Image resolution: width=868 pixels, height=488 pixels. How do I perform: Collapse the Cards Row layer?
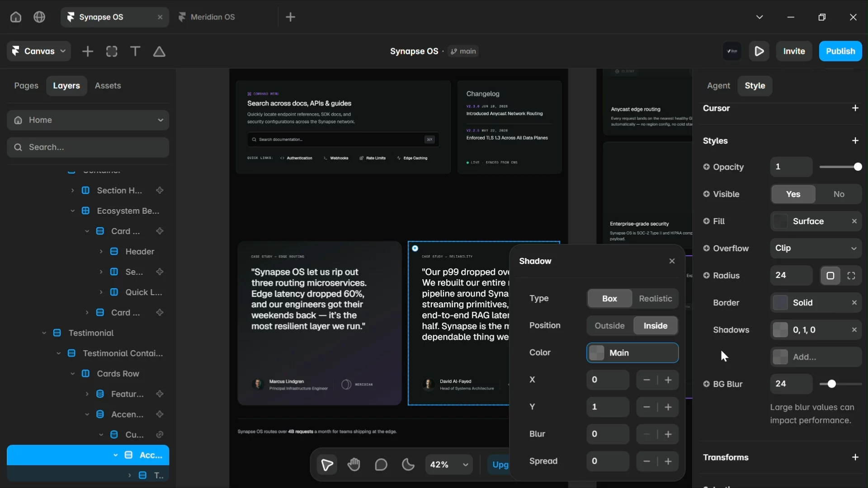coord(72,374)
